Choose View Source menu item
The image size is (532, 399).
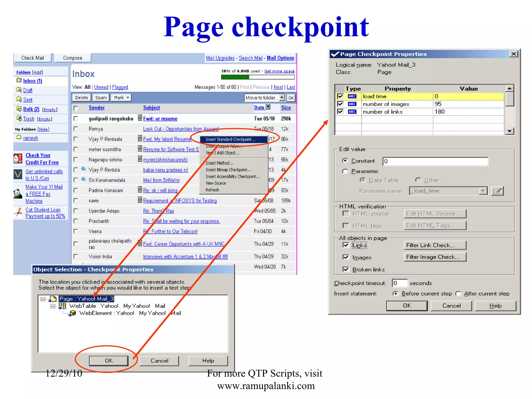tap(216, 183)
